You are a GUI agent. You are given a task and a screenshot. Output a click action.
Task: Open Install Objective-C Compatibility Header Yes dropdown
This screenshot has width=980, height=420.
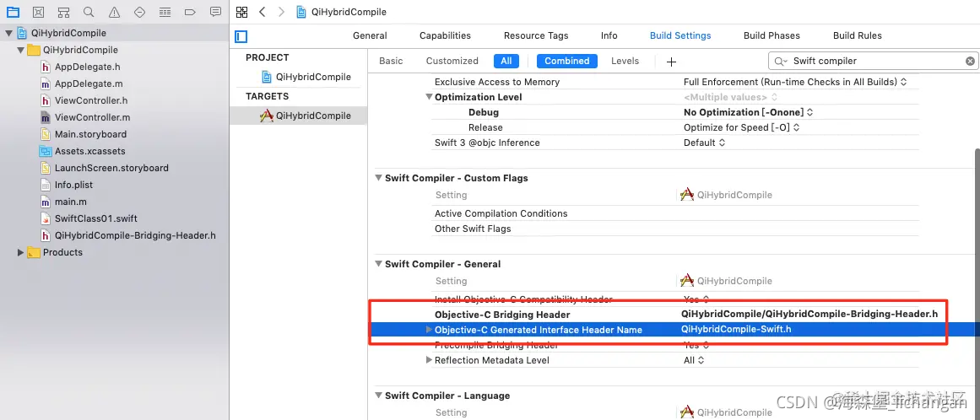(x=696, y=299)
